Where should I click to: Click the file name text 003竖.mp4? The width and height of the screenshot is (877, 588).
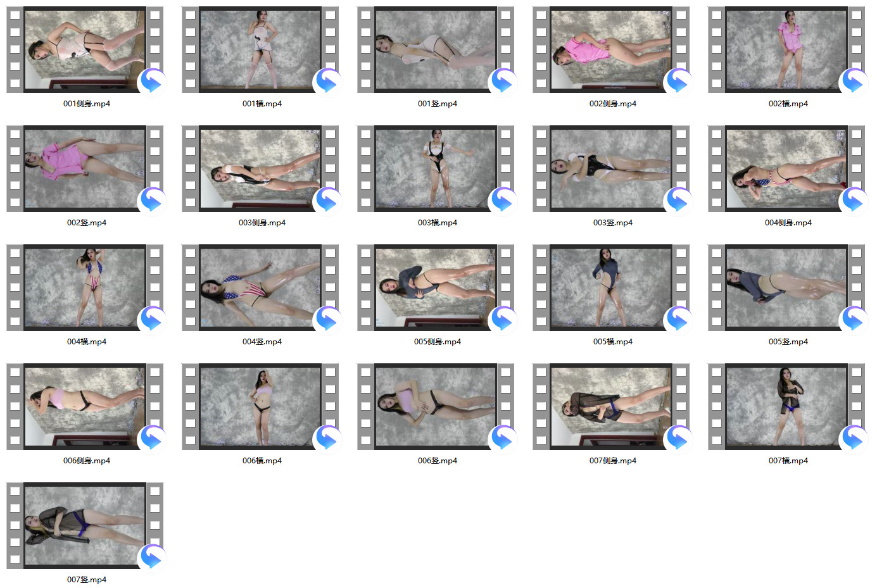point(613,223)
